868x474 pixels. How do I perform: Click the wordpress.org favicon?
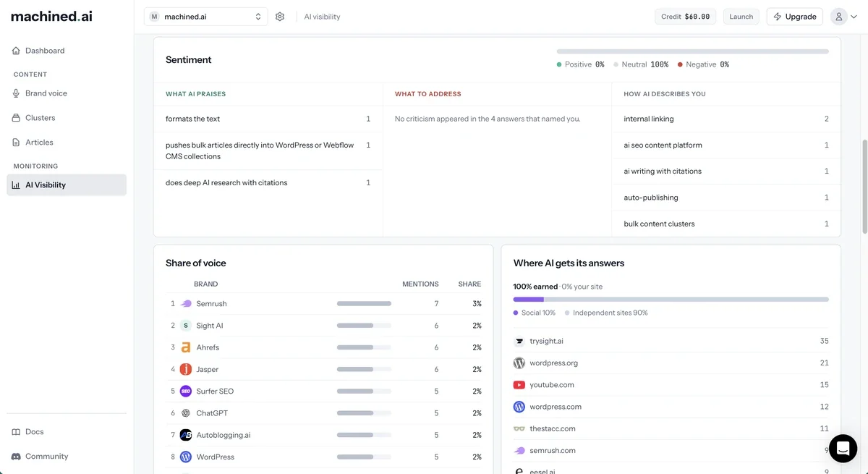pyautogui.click(x=519, y=363)
